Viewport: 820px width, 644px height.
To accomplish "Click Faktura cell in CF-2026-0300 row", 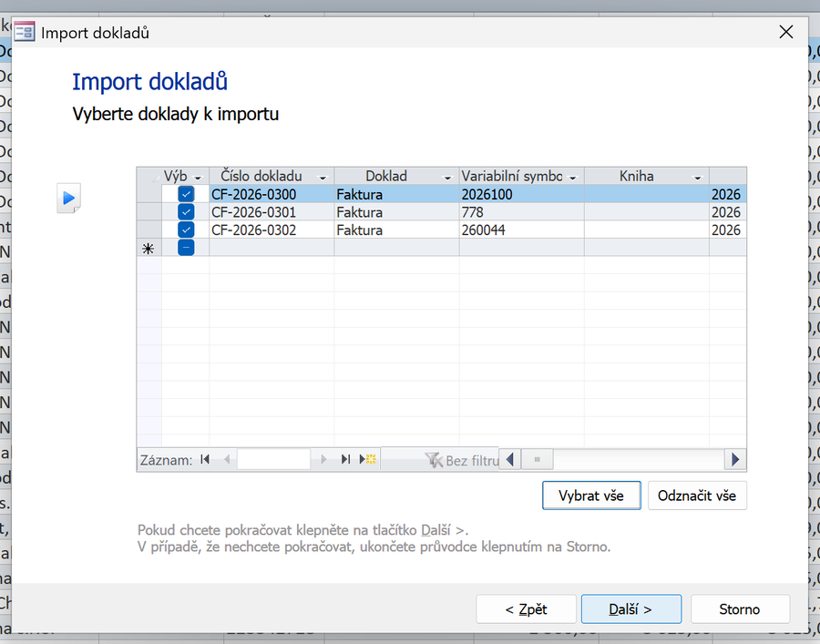I will pos(396,194).
